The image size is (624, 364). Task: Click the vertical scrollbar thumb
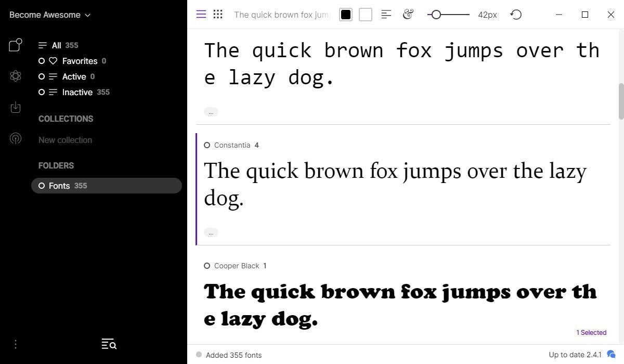(x=621, y=101)
